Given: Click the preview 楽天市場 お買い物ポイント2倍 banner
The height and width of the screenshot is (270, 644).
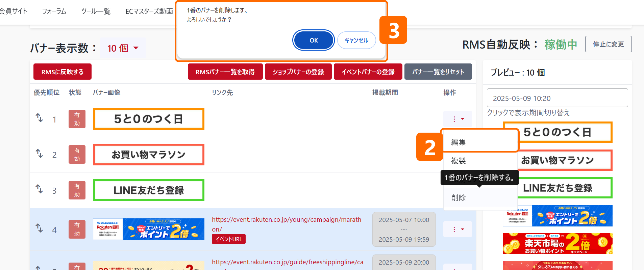Looking at the screenshot, I should (x=558, y=243).
